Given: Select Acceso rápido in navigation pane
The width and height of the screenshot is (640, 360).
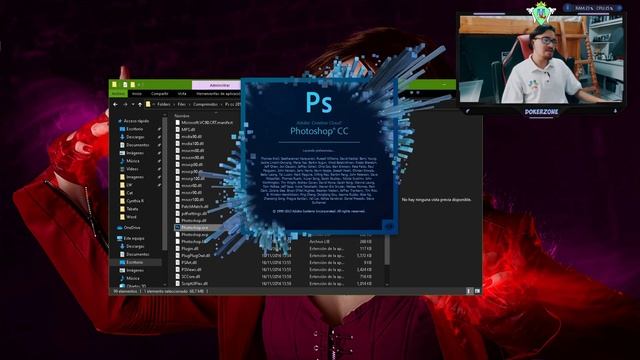Looking at the screenshot, I should 136,121.
